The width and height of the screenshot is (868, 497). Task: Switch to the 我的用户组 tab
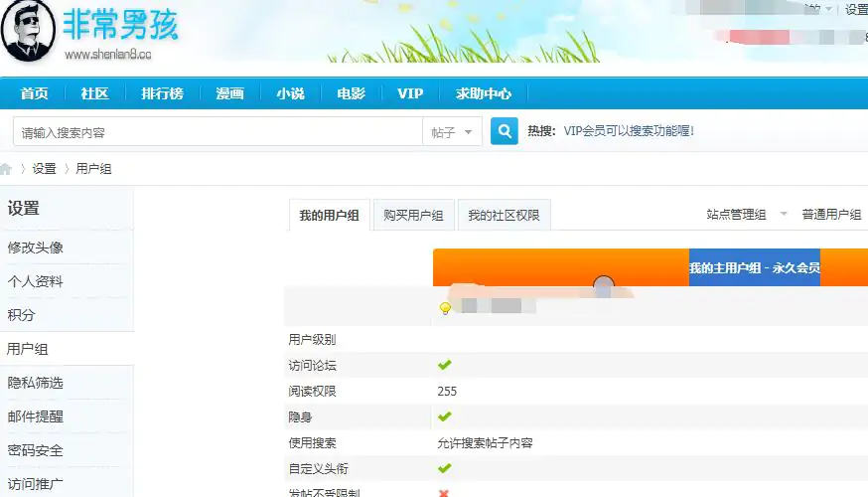coord(330,215)
